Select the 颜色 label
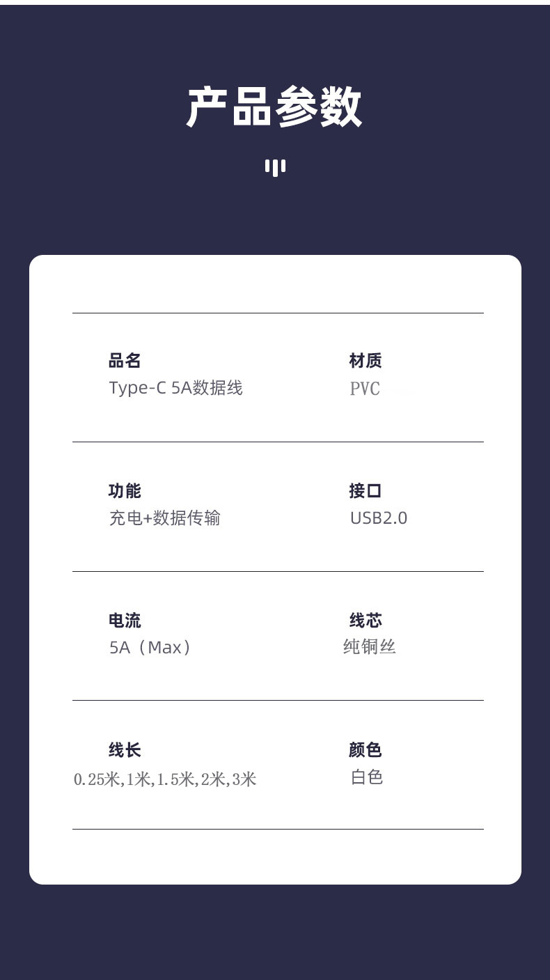 [x=366, y=750]
